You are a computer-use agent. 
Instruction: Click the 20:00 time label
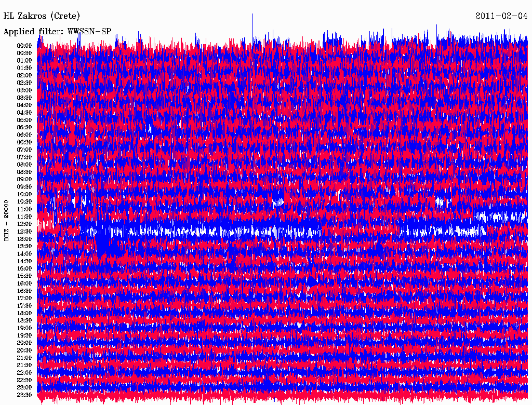24,343
